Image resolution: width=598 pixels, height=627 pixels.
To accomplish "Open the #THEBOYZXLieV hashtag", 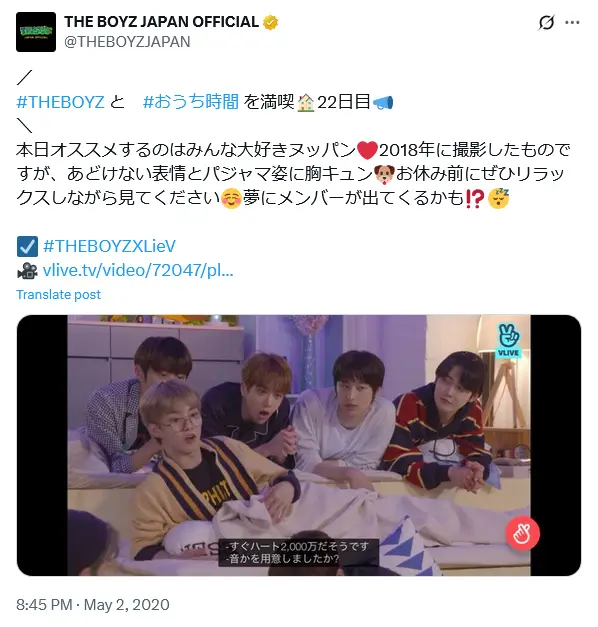I will point(109,246).
